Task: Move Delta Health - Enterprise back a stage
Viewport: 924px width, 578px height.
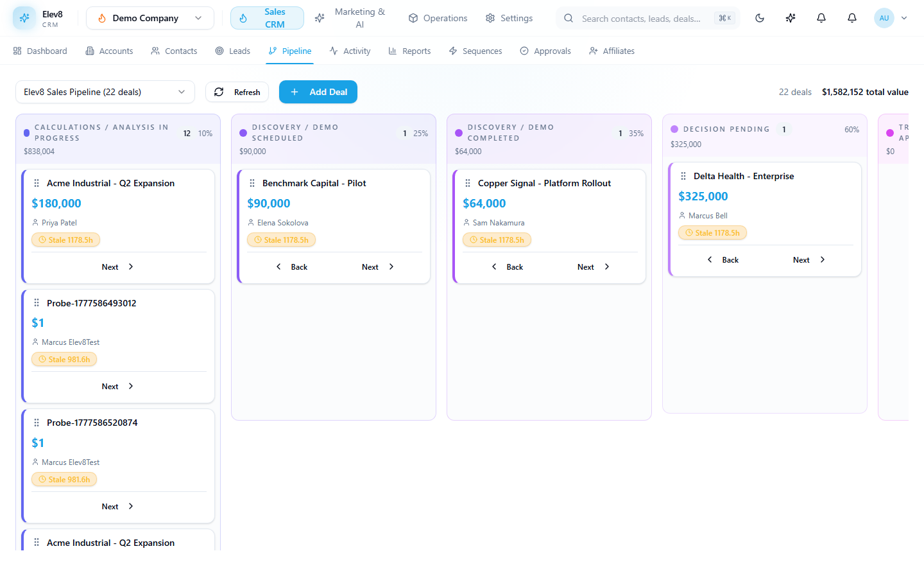Action: [x=723, y=259]
